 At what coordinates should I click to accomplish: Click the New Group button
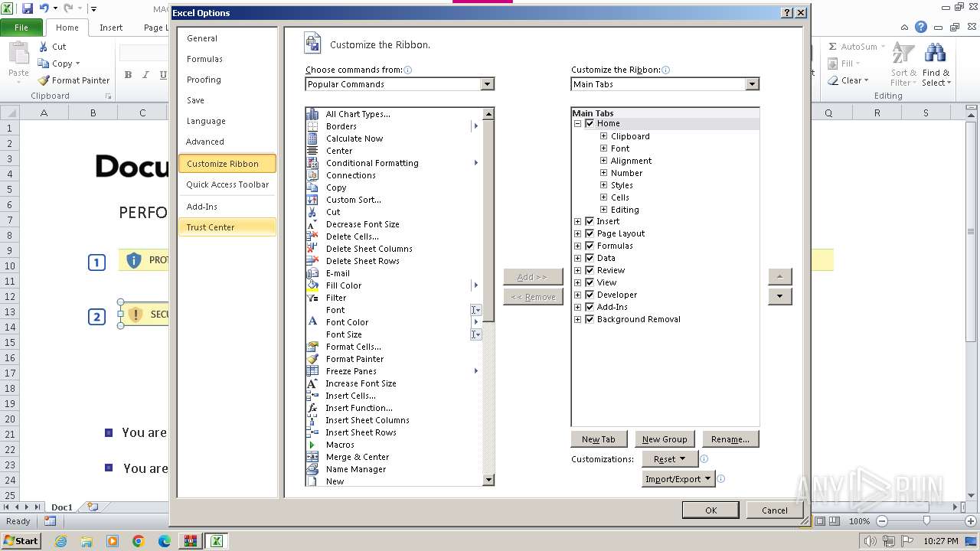pyautogui.click(x=665, y=439)
